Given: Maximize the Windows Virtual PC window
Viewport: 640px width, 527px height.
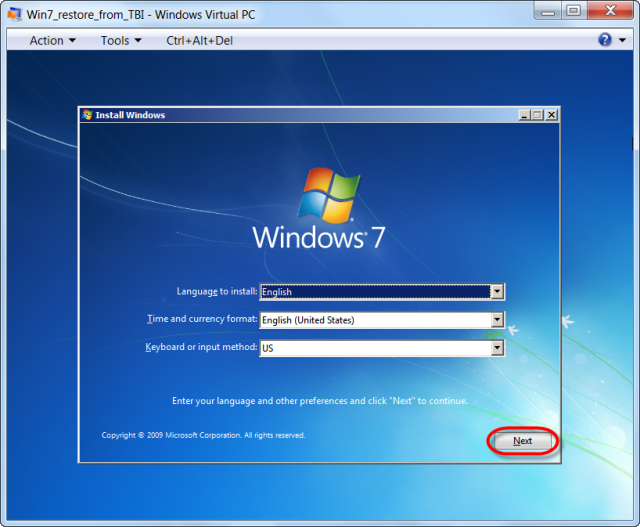Looking at the screenshot, I should click(573, 11).
